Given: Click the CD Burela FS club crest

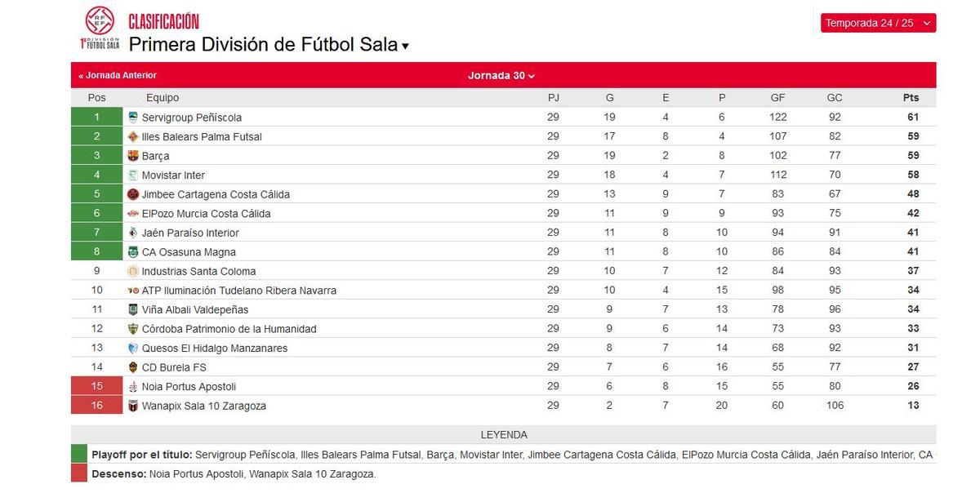Looking at the screenshot, I should click(x=132, y=366).
